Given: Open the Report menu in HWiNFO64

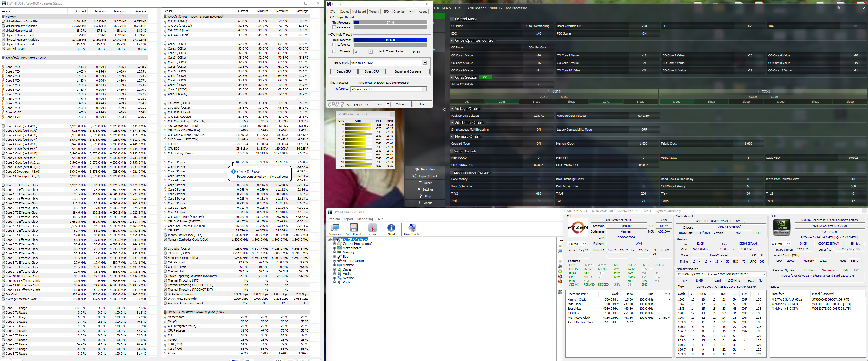Looking at the screenshot, I should [x=349, y=219].
